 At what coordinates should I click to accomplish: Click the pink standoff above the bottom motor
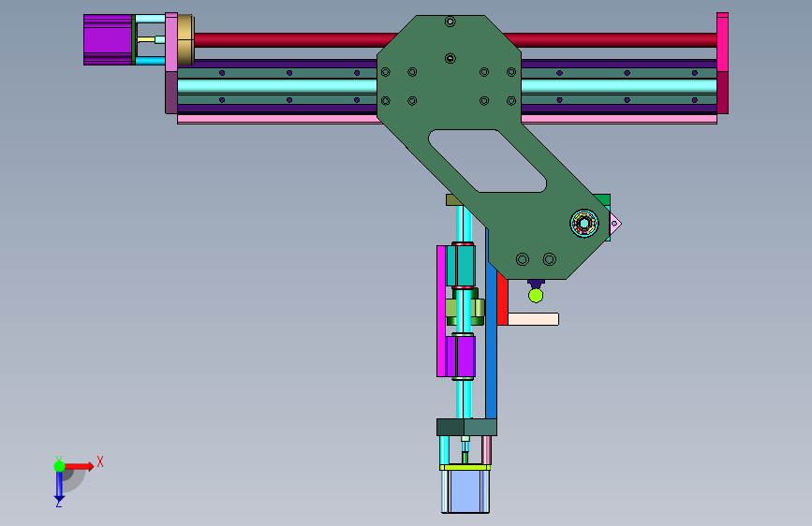point(486,450)
